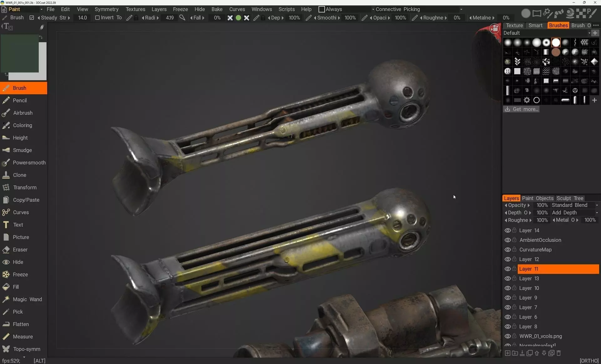The image size is (601, 364).
Task: Select the Measure tool
Action: click(23, 336)
